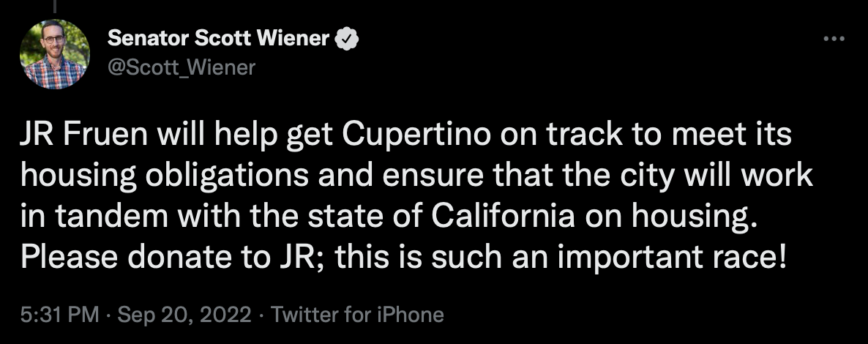Select the Sep 20, 2022 date

point(184,315)
